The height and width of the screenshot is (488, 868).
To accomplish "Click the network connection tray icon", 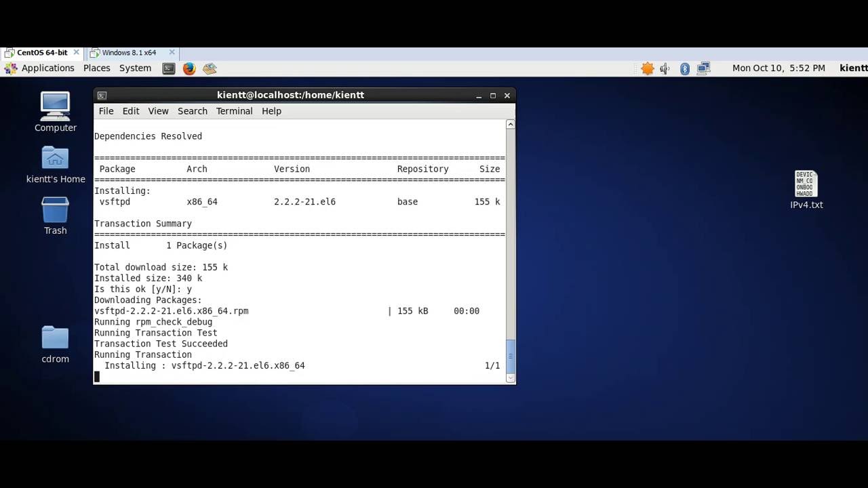I will (703, 68).
